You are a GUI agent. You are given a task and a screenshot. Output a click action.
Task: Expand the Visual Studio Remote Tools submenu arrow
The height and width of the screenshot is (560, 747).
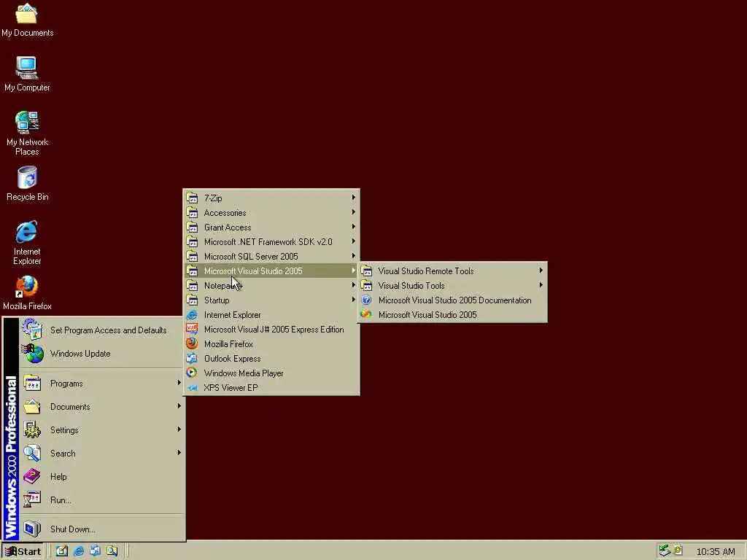(x=541, y=271)
